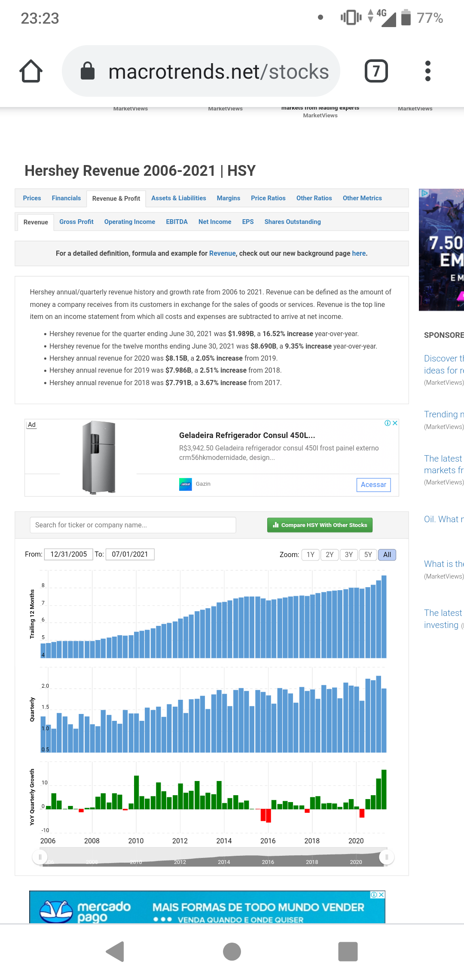Switch to the Margins tab
464x980 pixels.
coord(229,198)
